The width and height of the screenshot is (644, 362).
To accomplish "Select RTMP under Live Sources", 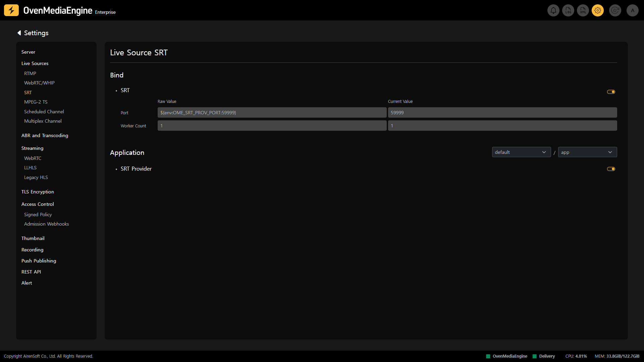I will [30, 73].
